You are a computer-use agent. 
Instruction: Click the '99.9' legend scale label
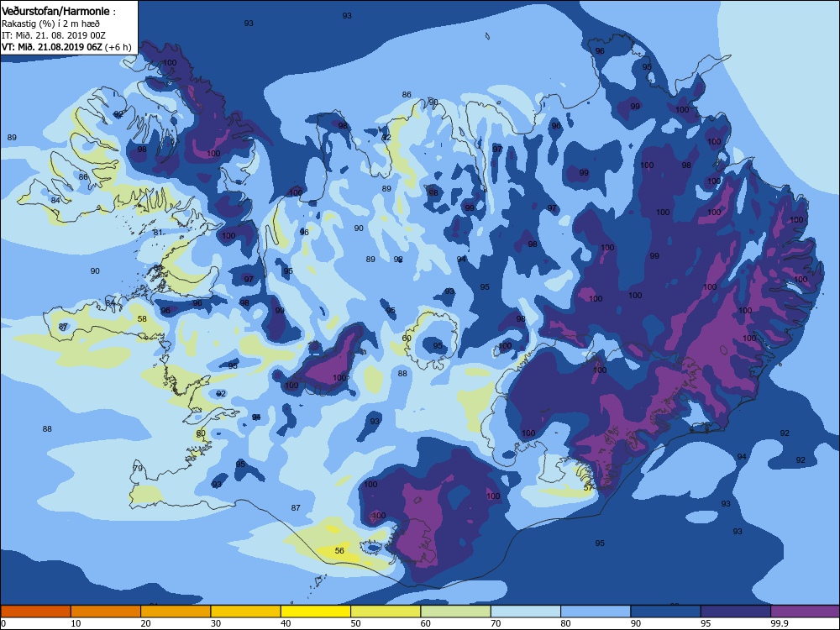pos(779,623)
